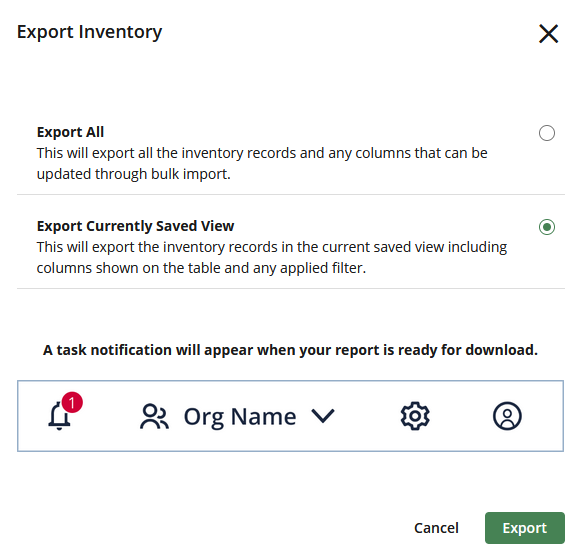Click the Export All description text
Screen dimensions: 579x557
pos(262,163)
